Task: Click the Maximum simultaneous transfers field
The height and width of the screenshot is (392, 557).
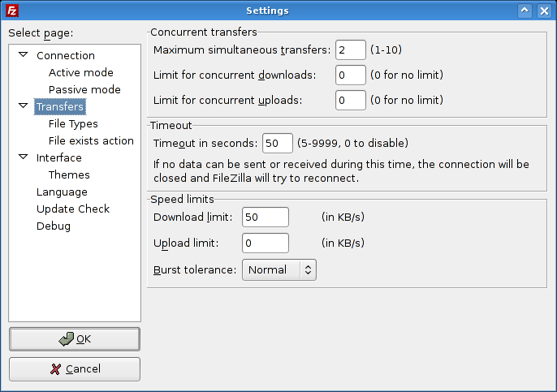Action: [351, 50]
